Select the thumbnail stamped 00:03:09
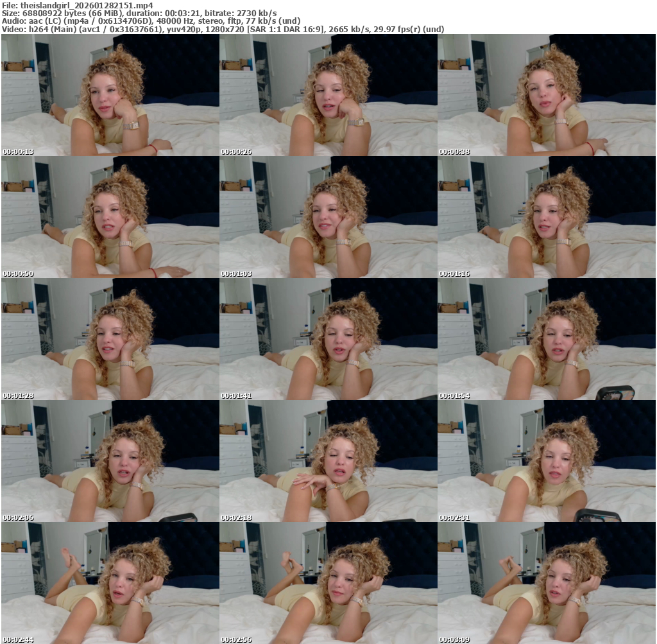Image resolution: width=657 pixels, height=644 pixels. pyautogui.click(x=547, y=583)
